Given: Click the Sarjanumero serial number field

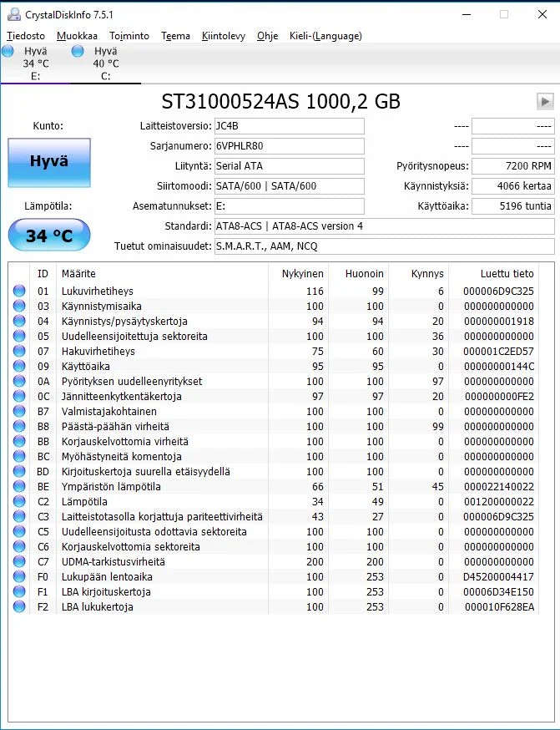Looking at the screenshot, I should 289,146.
